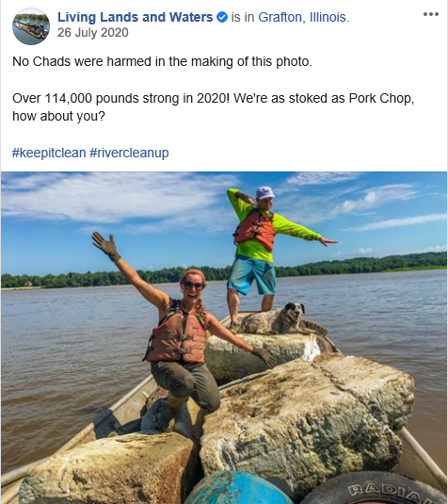
Task: Click the 'Over 114,000 pounds strong' text line
Action: click(214, 98)
